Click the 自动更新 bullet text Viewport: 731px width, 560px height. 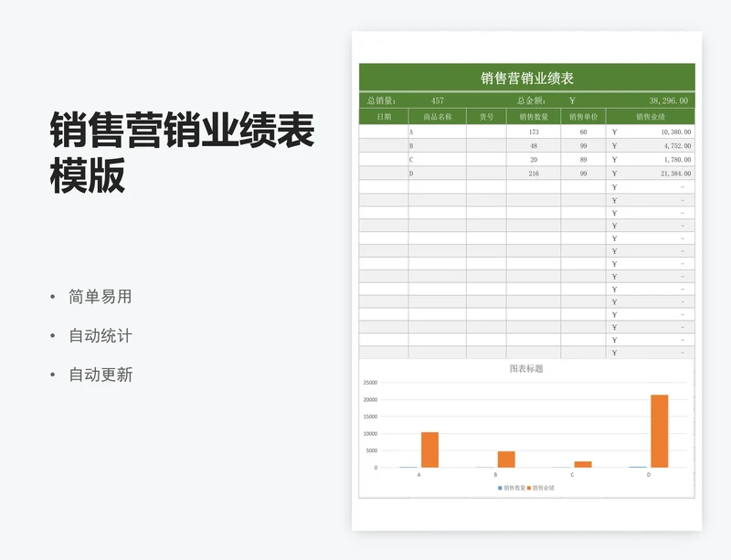tap(101, 375)
